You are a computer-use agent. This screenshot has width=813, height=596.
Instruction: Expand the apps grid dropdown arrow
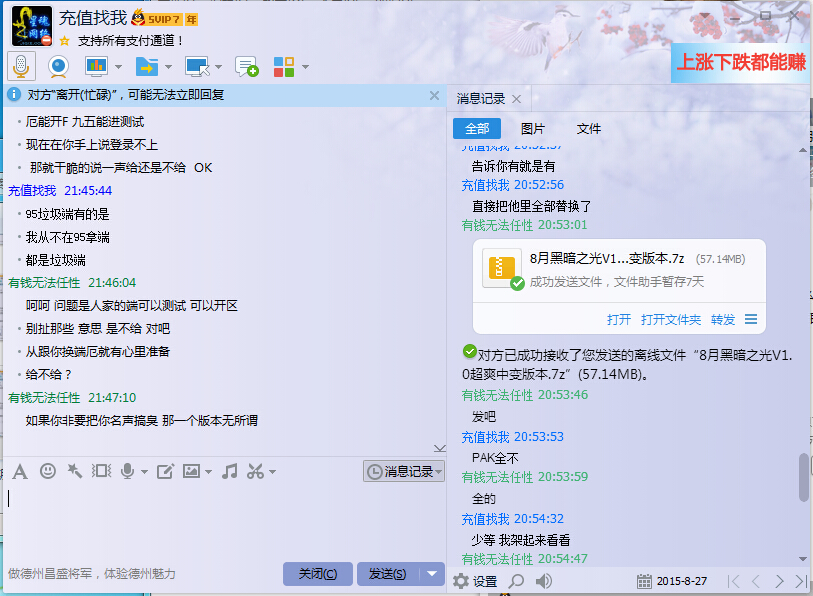pyautogui.click(x=305, y=67)
